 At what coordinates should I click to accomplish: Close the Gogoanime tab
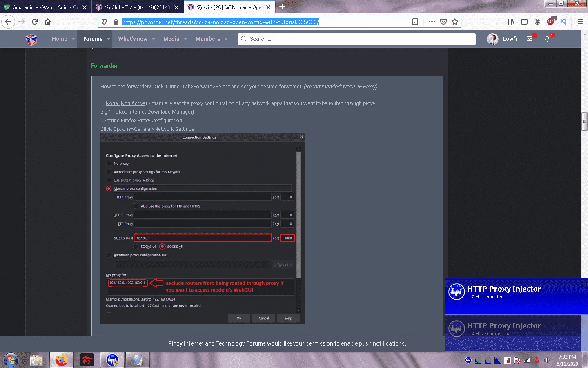pyautogui.click(x=85, y=7)
